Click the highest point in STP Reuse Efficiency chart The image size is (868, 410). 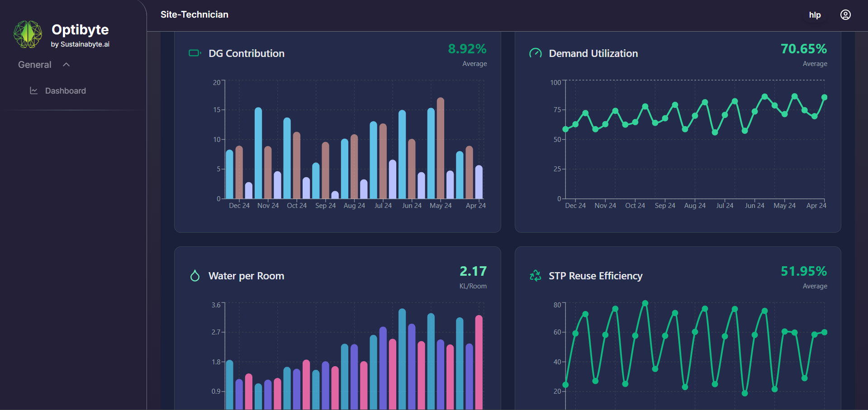pos(645,303)
